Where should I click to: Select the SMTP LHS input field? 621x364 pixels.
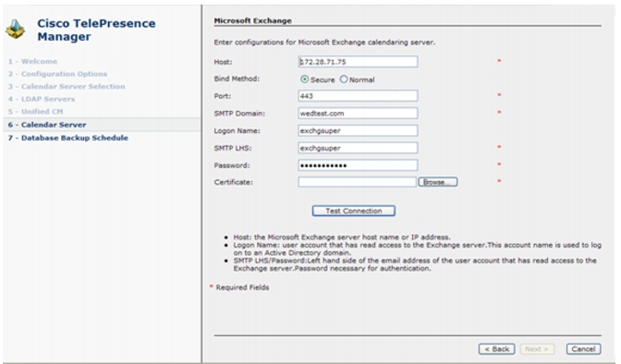point(358,148)
